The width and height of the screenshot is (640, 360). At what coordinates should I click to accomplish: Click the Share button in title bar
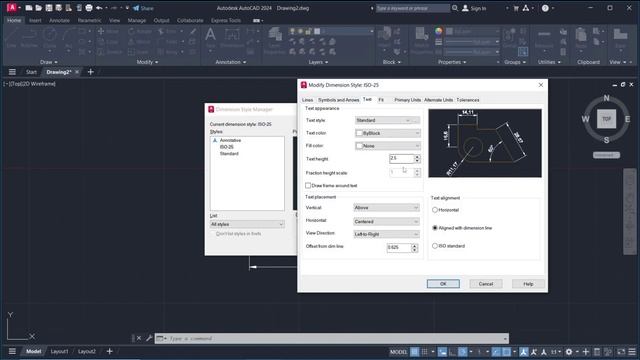coord(143,8)
